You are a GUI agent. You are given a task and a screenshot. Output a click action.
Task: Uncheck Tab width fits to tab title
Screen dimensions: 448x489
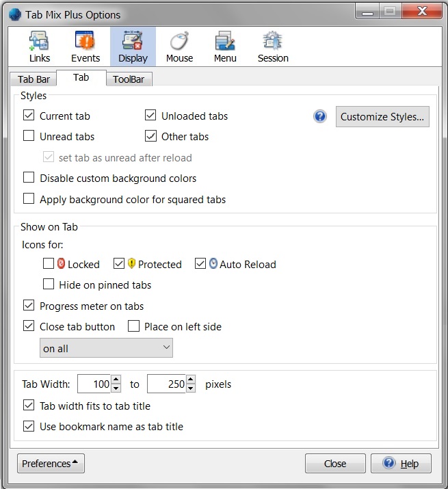(29, 405)
